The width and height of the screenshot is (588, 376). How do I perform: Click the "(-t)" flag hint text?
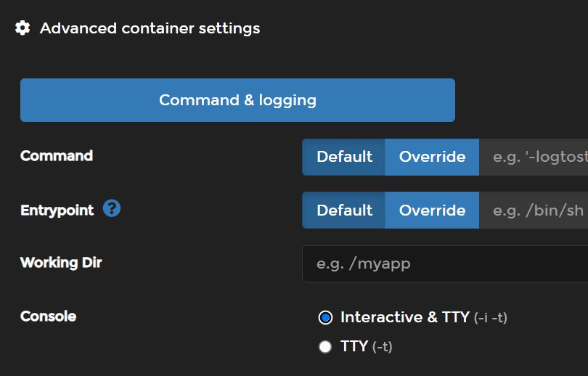[383, 347]
